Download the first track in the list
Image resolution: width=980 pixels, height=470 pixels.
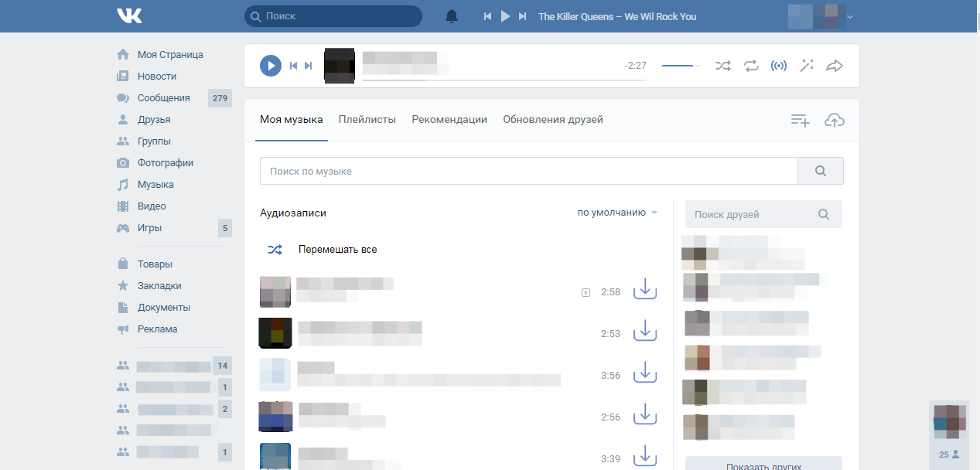[x=644, y=289]
